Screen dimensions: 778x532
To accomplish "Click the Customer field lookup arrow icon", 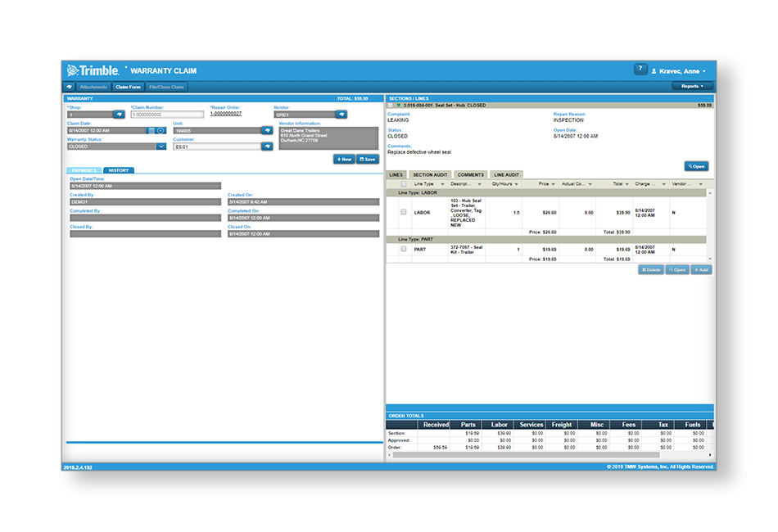I will pos(266,147).
